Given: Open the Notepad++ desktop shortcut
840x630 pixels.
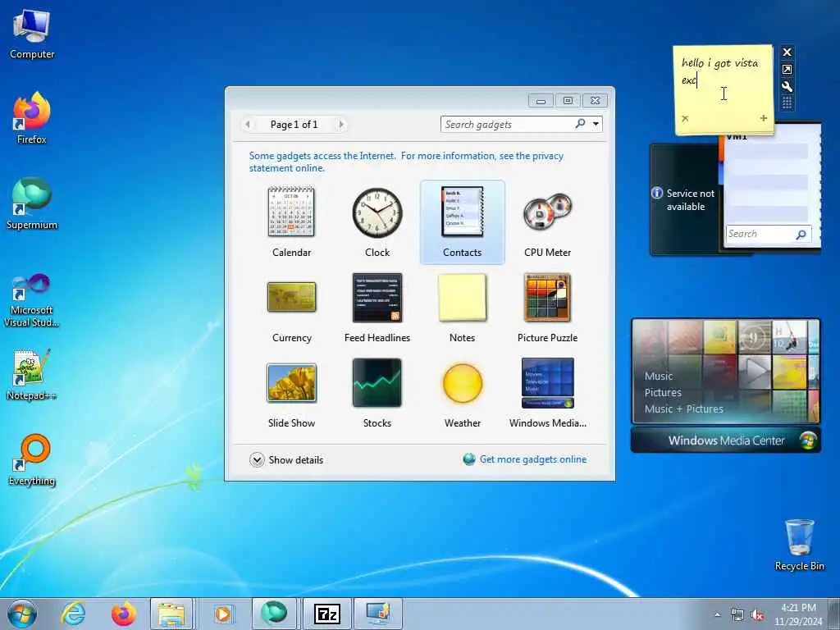Looking at the screenshot, I should pyautogui.click(x=32, y=375).
